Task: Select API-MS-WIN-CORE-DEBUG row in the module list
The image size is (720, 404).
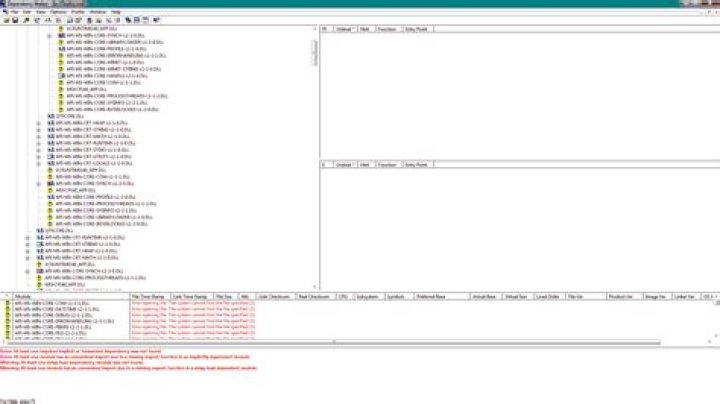Action: tap(53, 315)
